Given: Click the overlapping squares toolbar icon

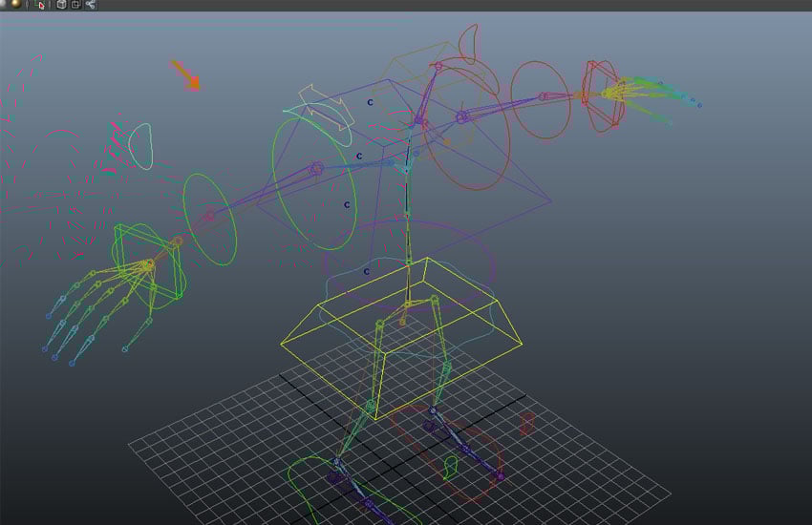Looking at the screenshot, I should pyautogui.click(x=75, y=5).
